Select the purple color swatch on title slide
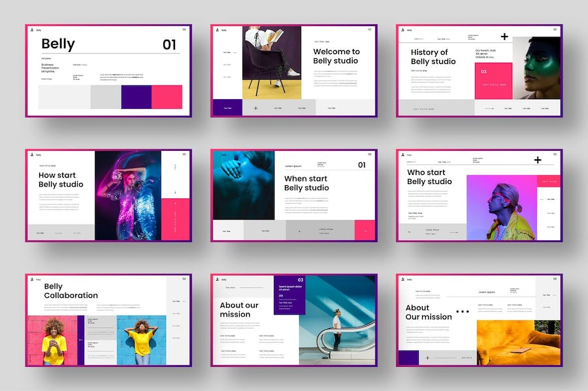 pos(136,97)
